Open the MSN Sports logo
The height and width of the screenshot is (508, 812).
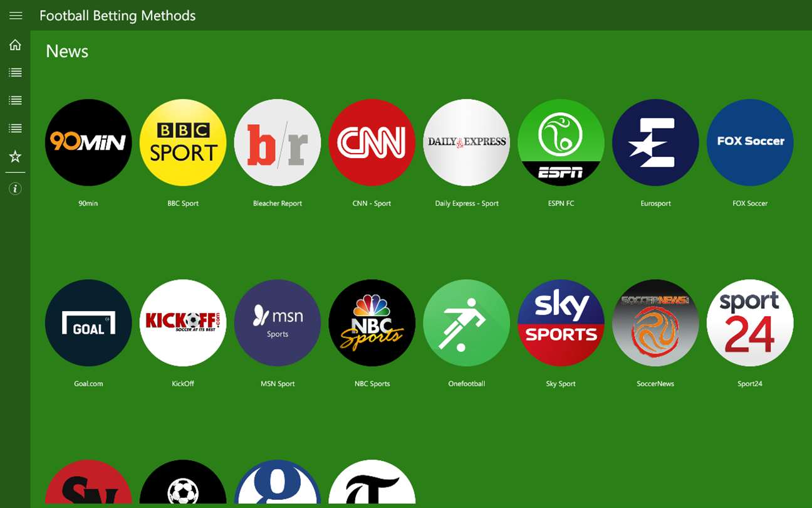pos(278,323)
